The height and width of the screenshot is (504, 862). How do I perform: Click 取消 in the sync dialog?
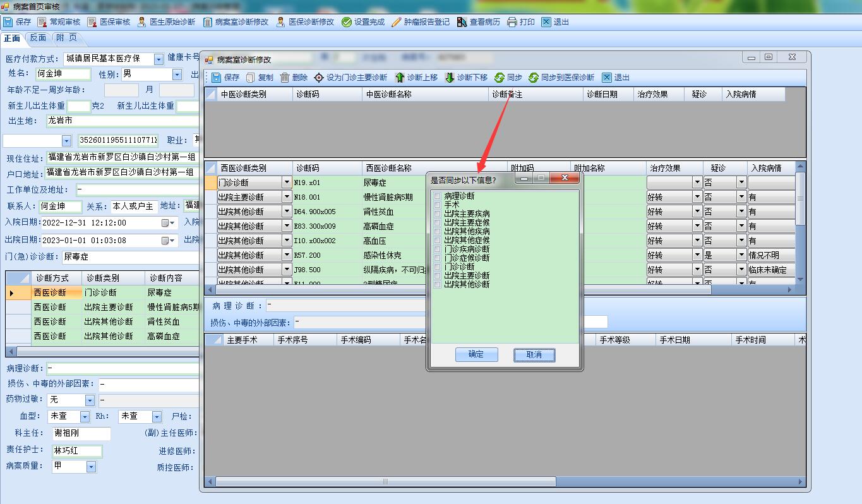point(534,355)
